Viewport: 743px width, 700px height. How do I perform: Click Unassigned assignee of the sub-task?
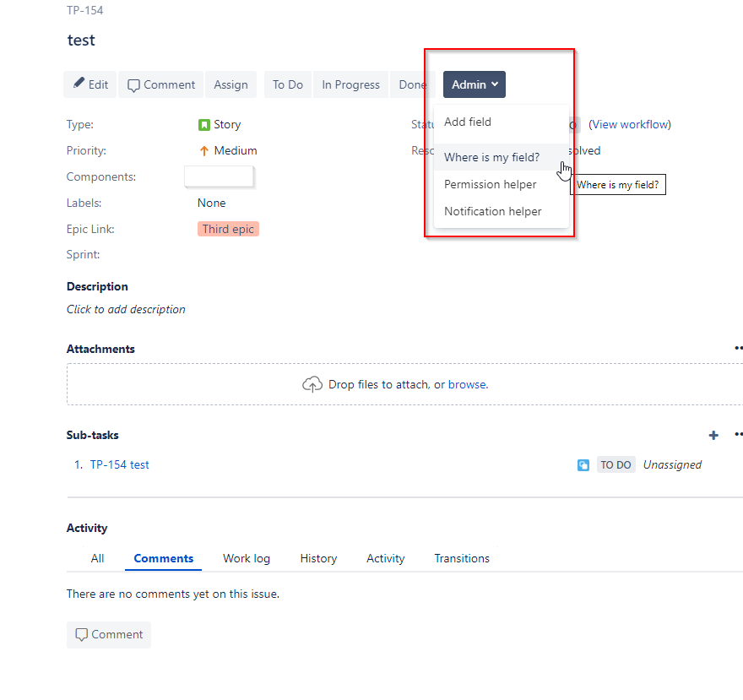pos(672,464)
